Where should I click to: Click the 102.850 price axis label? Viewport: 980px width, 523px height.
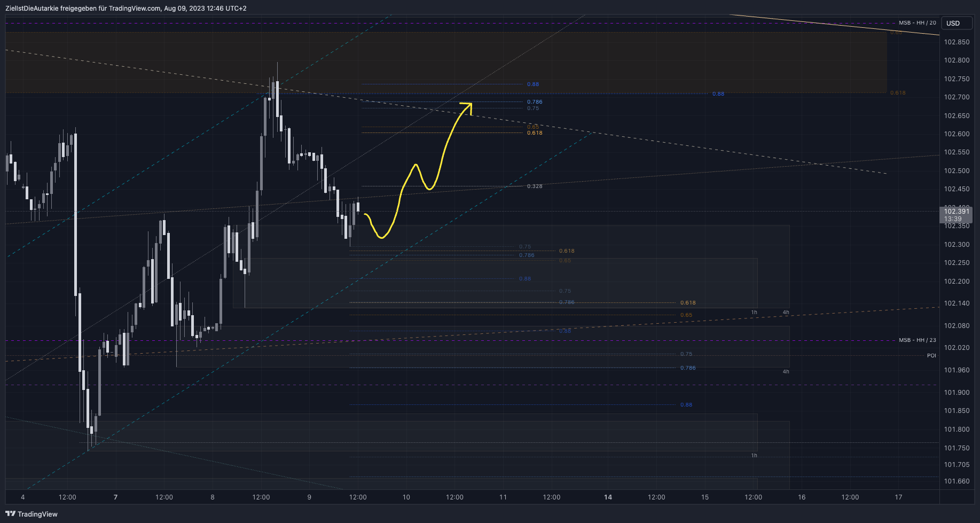tap(957, 42)
